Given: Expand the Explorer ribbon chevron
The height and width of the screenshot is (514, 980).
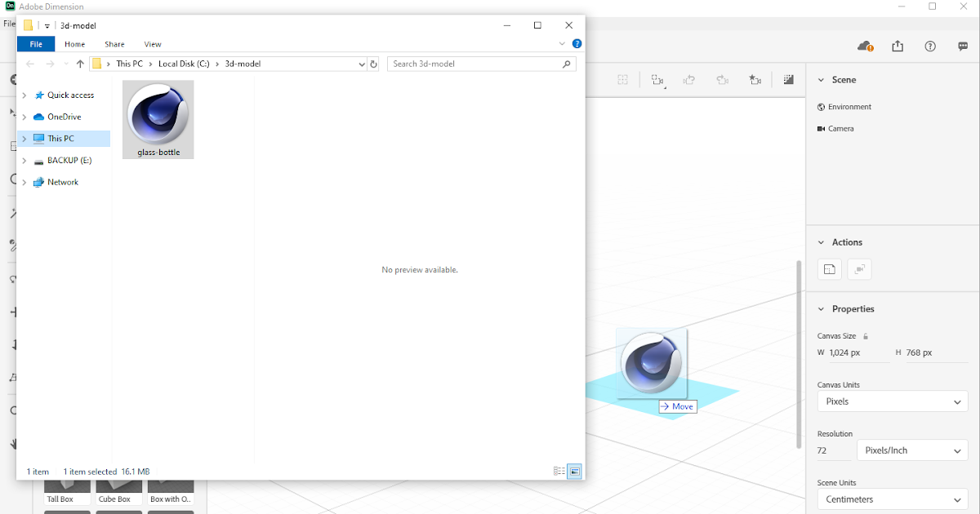Looking at the screenshot, I should pos(562,44).
